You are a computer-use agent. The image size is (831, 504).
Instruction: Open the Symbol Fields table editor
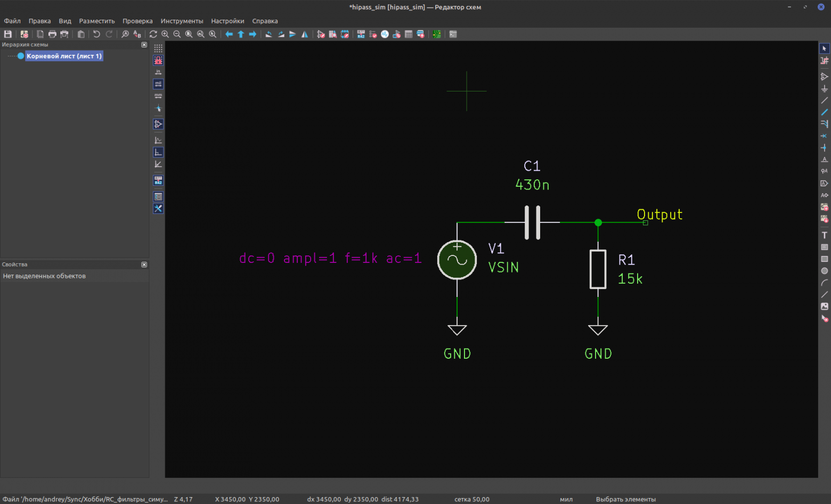409,34
